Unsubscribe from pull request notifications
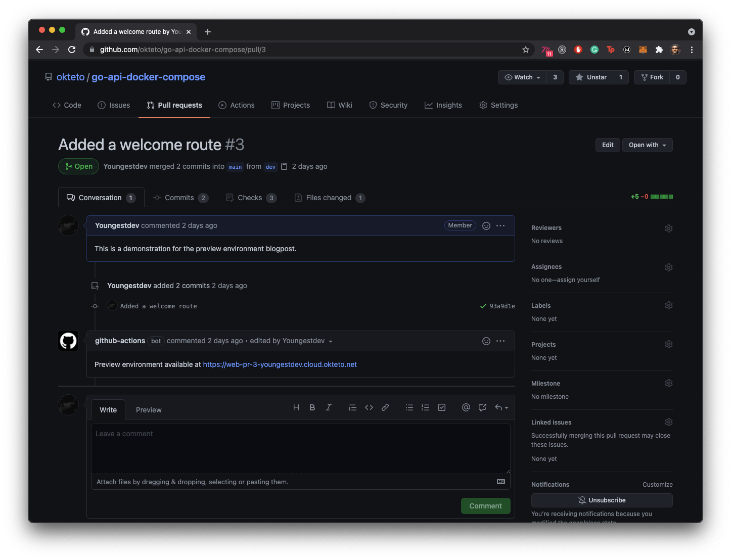The width and height of the screenshot is (731, 560). click(602, 500)
